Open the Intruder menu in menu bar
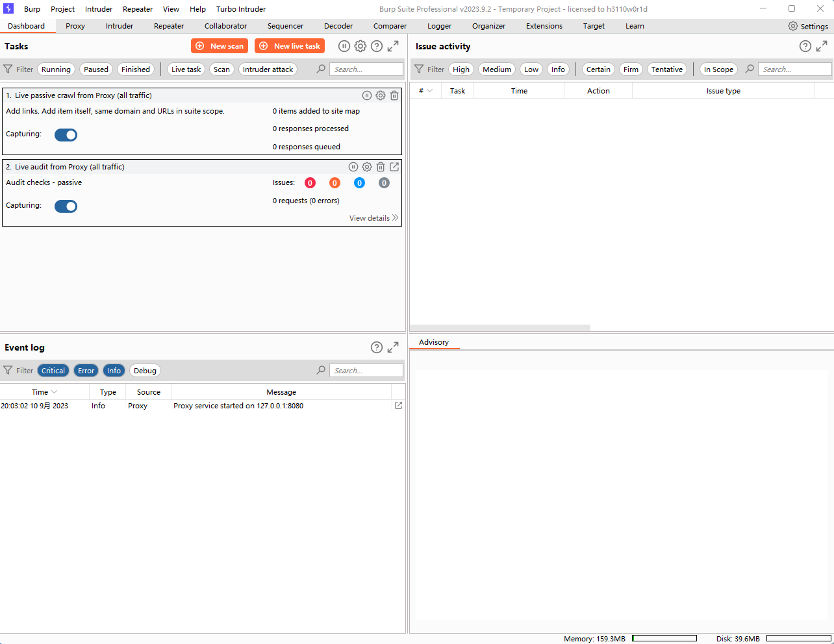834x644 pixels. pyautogui.click(x=99, y=9)
